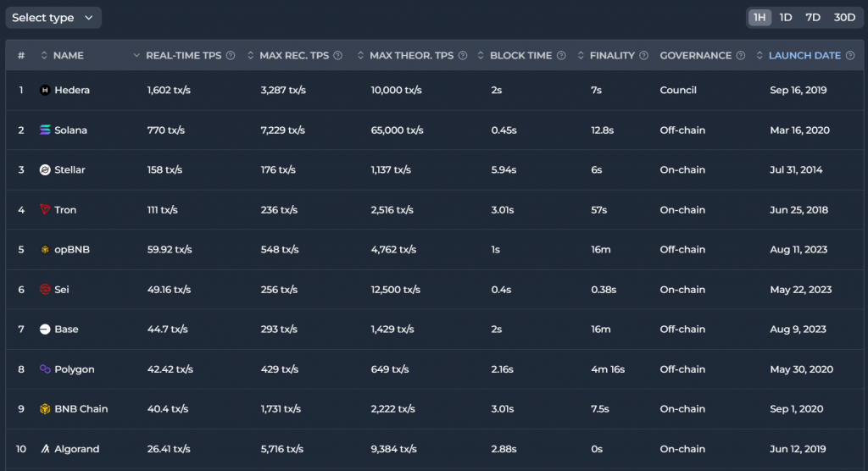The height and width of the screenshot is (471, 868).
Task: Show help info for FINALITY
Action: point(644,55)
